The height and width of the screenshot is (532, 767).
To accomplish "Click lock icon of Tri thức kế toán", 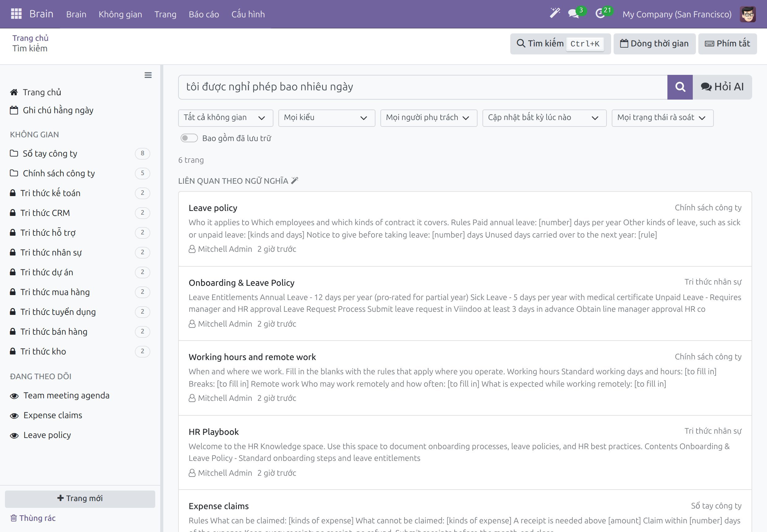I will point(13,193).
